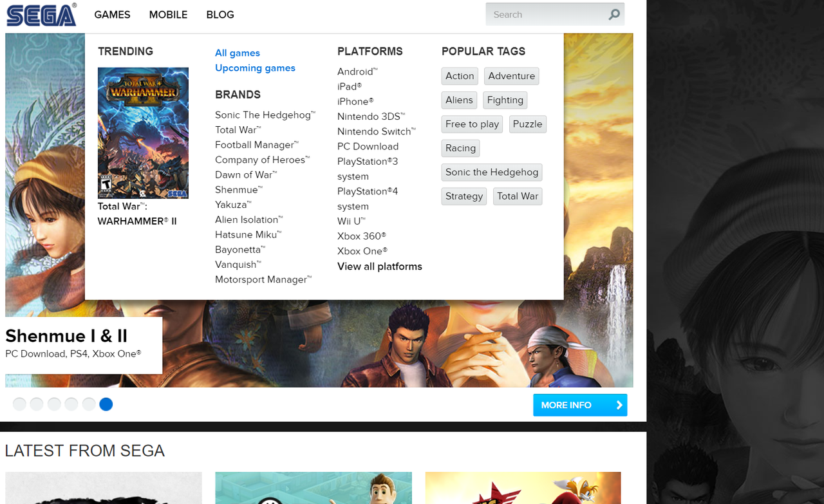This screenshot has width=824, height=504.
Task: Click the SEGA logo
Action: (x=42, y=14)
